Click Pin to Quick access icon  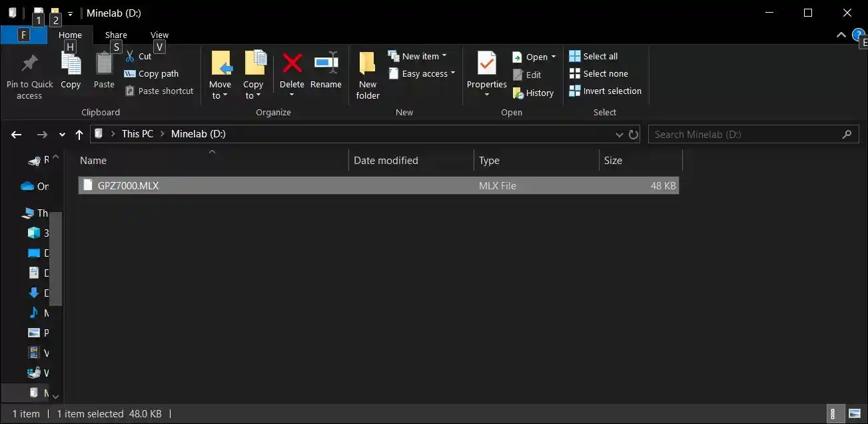click(29, 64)
